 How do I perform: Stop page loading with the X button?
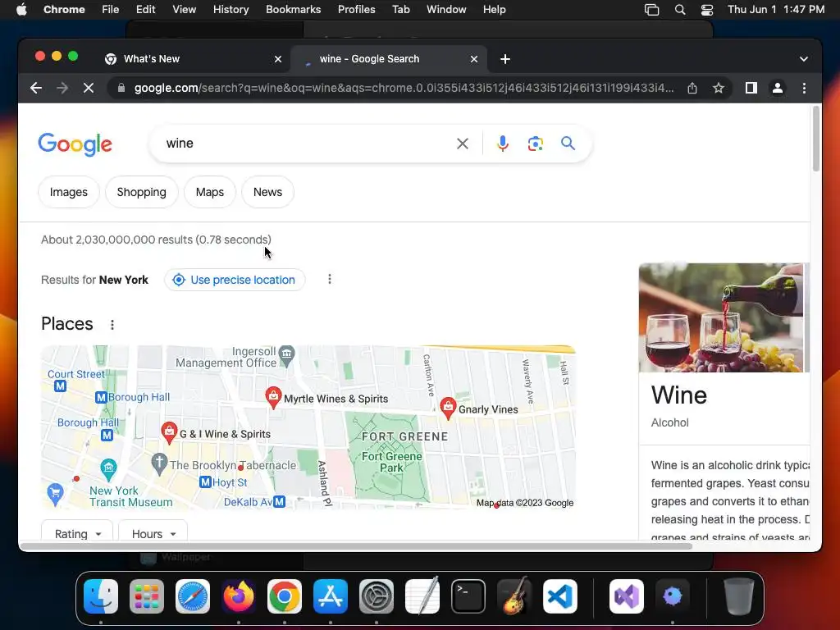[x=89, y=88]
